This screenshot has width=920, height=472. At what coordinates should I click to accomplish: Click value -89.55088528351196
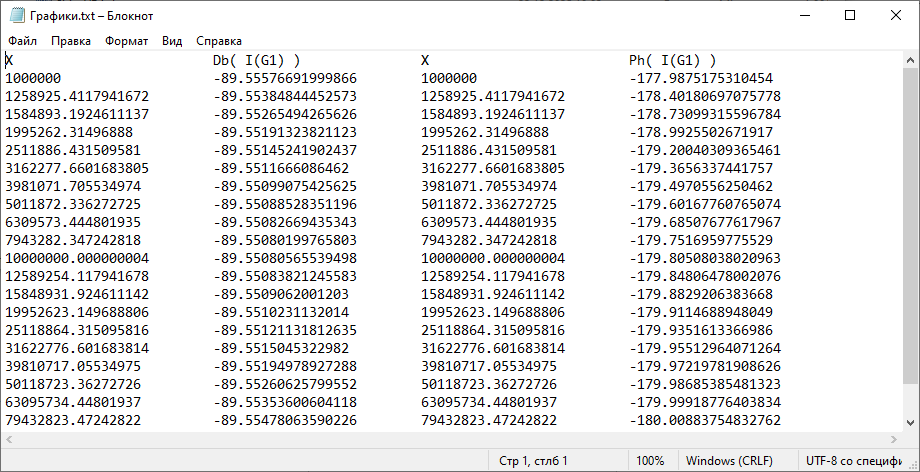pos(285,204)
